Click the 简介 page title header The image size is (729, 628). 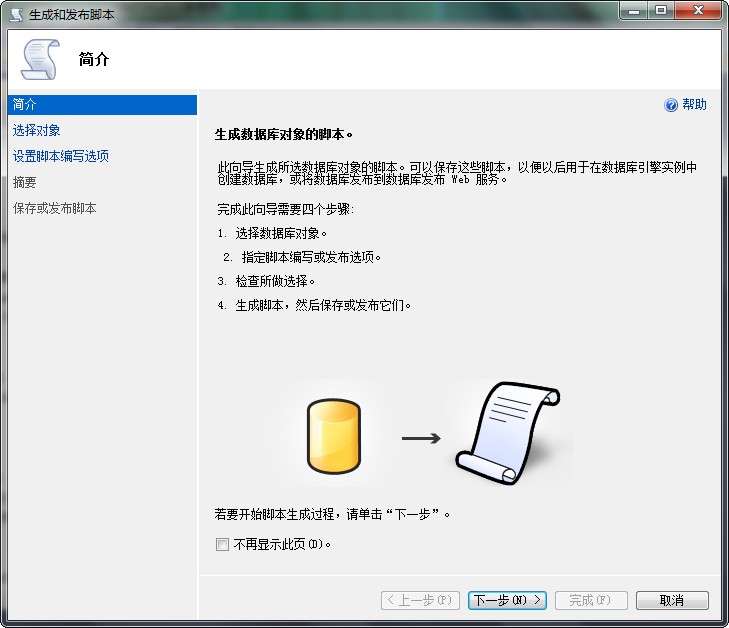[x=94, y=59]
